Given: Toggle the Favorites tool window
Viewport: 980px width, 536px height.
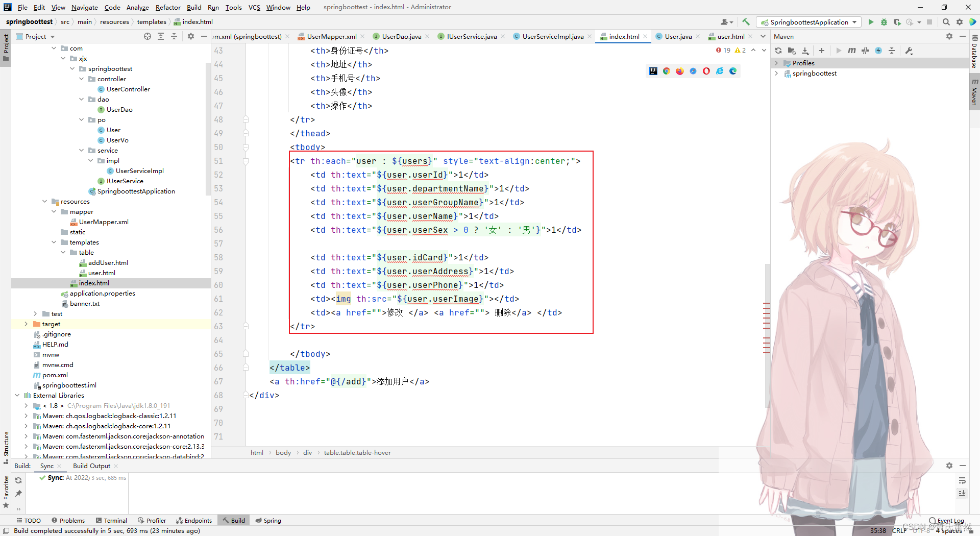Looking at the screenshot, I should 6,492.
